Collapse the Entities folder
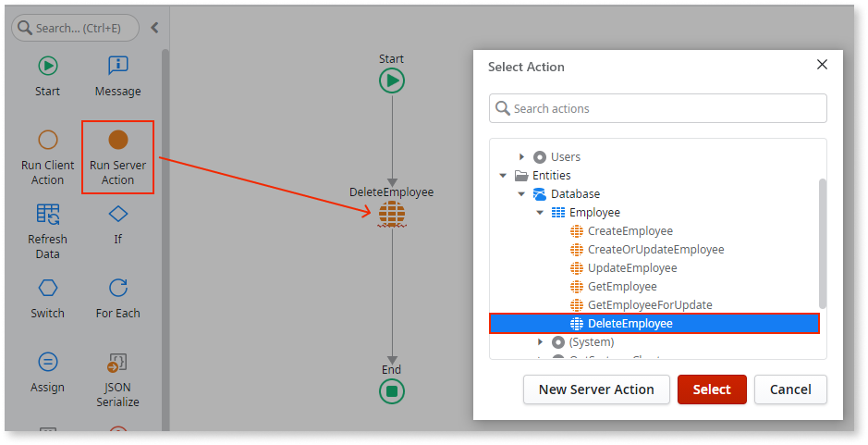 pos(503,176)
